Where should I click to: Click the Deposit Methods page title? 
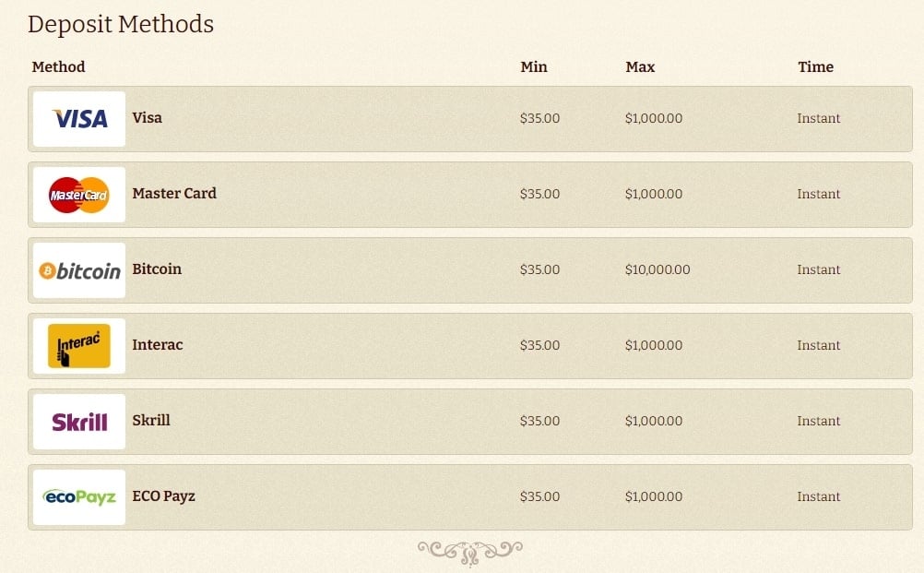[121, 24]
